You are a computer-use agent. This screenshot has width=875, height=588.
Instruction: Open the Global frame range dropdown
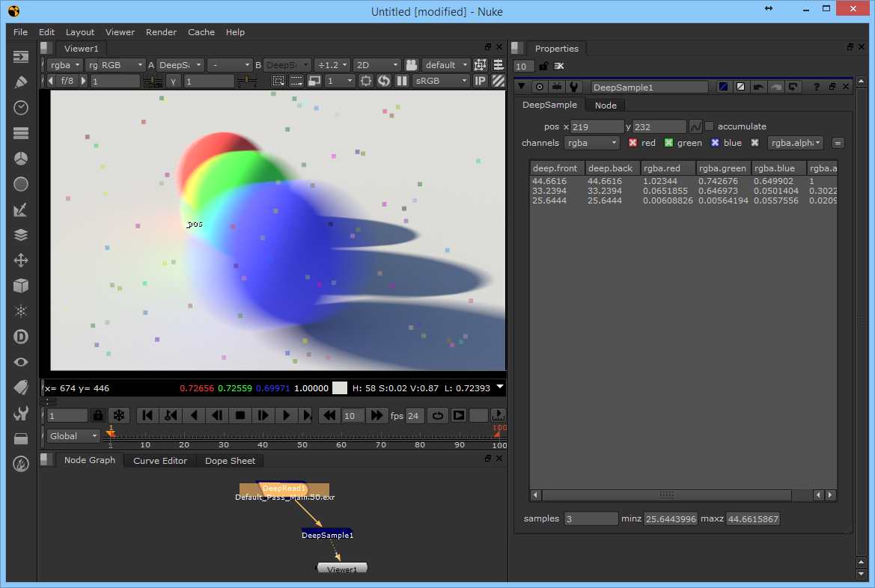click(x=73, y=436)
